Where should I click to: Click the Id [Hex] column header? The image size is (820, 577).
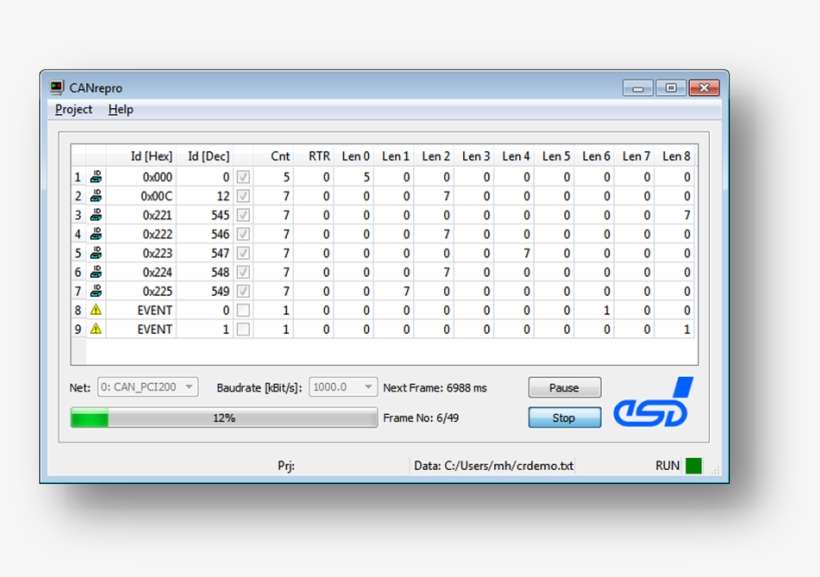click(151, 156)
